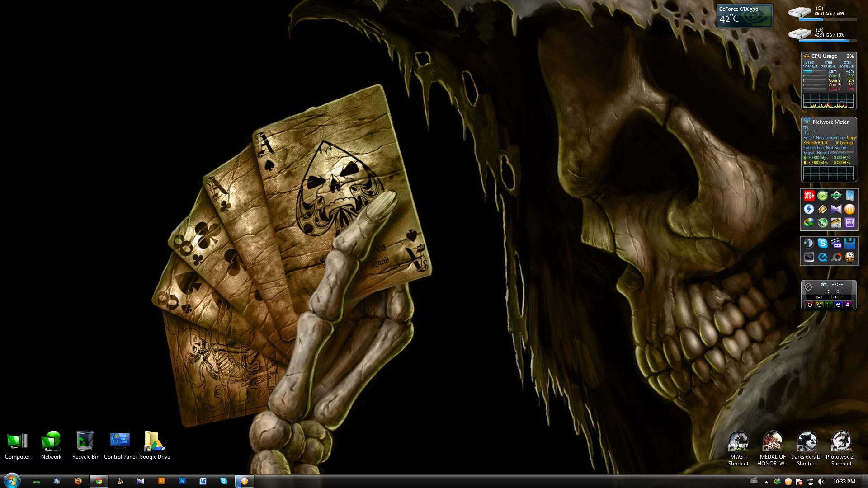This screenshot has height=488, width=868.
Task: Click IP Lookup in Network Meter
Action: coord(844,143)
